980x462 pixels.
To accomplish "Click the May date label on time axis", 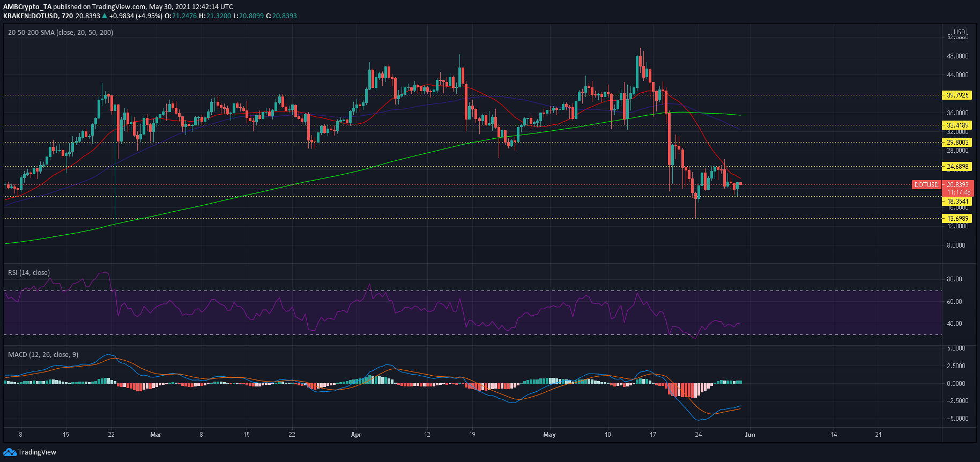I will click(550, 435).
